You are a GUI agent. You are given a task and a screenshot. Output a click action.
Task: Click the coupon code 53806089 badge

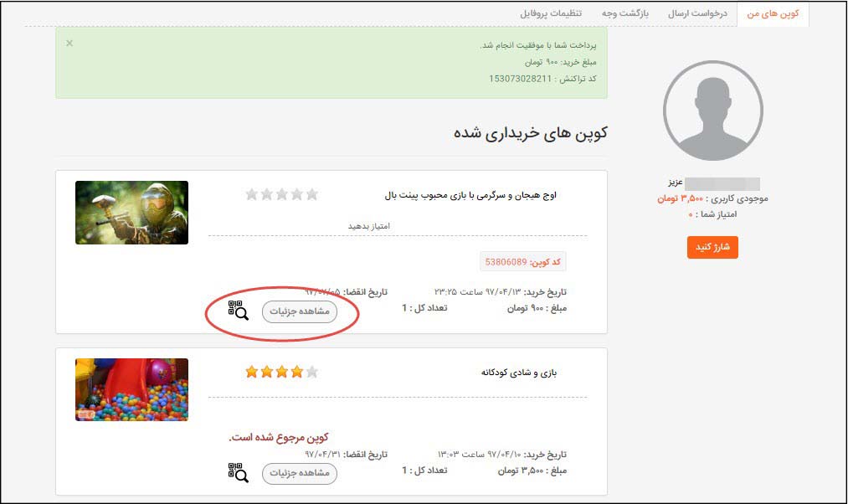(523, 262)
